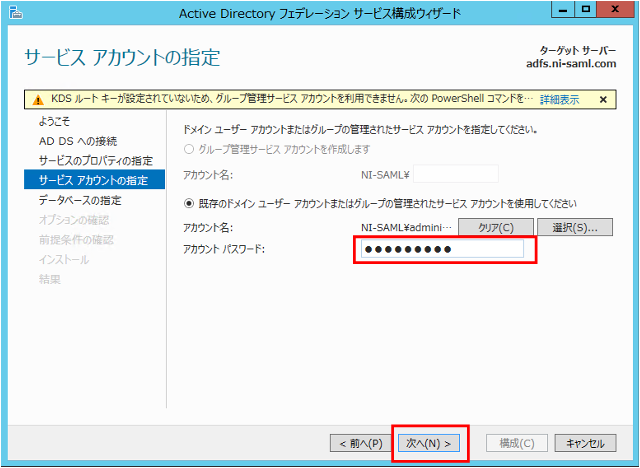
Task: Click the 構成(C) button
Action: (x=517, y=443)
